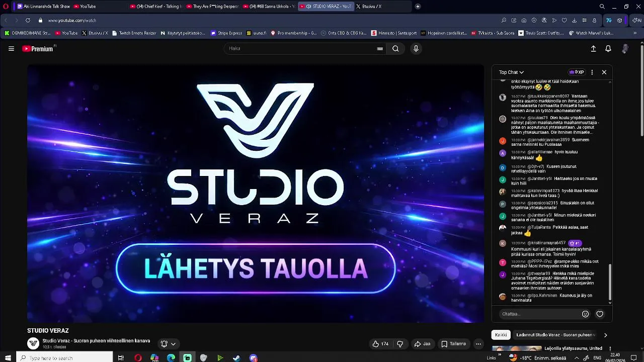Dislike the Studio Veraz video
The width and height of the screenshot is (644, 362).
[400, 344]
